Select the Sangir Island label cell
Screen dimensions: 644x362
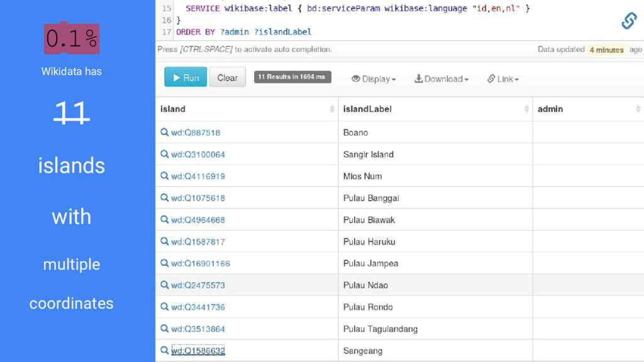[435, 154]
